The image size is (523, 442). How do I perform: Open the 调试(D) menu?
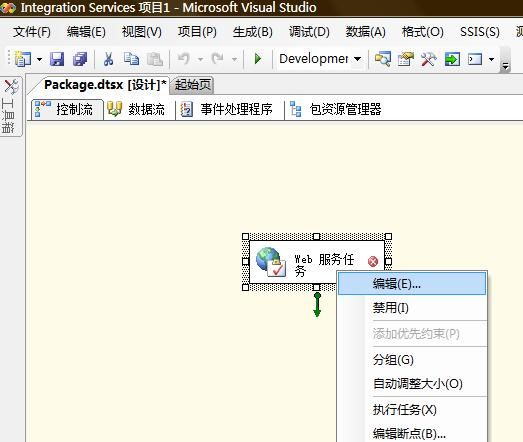[309, 32]
